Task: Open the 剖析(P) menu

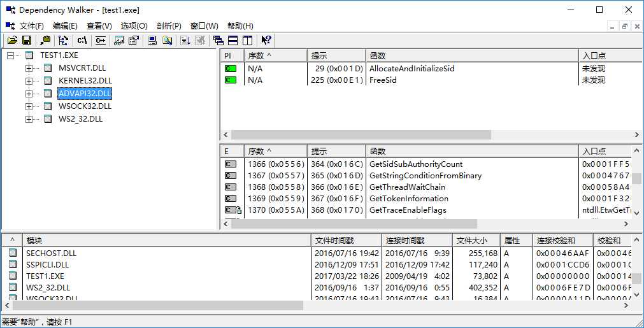Action: [x=169, y=26]
